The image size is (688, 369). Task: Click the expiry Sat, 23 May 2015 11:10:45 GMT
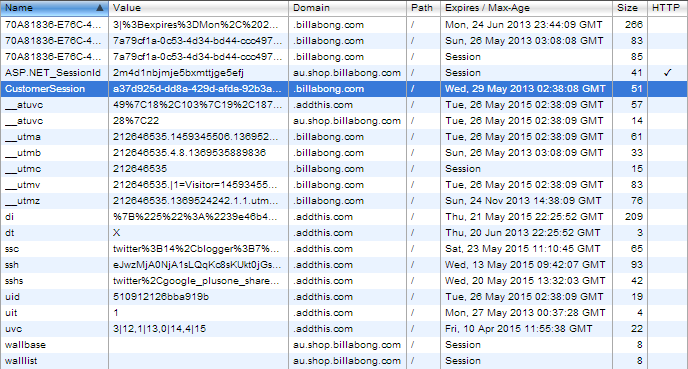(x=523, y=249)
